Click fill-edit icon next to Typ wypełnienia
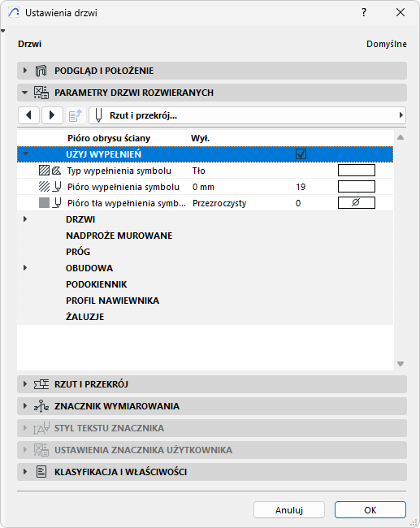Image resolution: width=420 pixels, height=528 pixels. coord(57,171)
